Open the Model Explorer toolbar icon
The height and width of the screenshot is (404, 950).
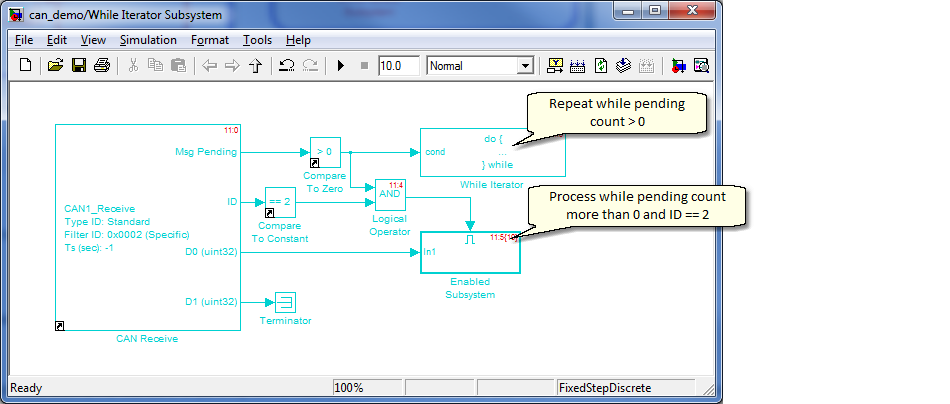point(701,65)
